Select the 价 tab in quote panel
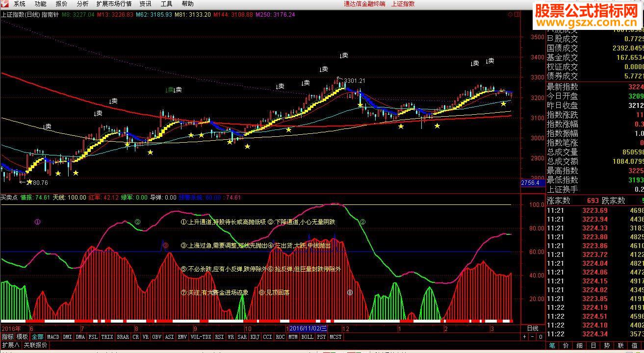The width and height of the screenshot is (644, 353). pos(567,346)
